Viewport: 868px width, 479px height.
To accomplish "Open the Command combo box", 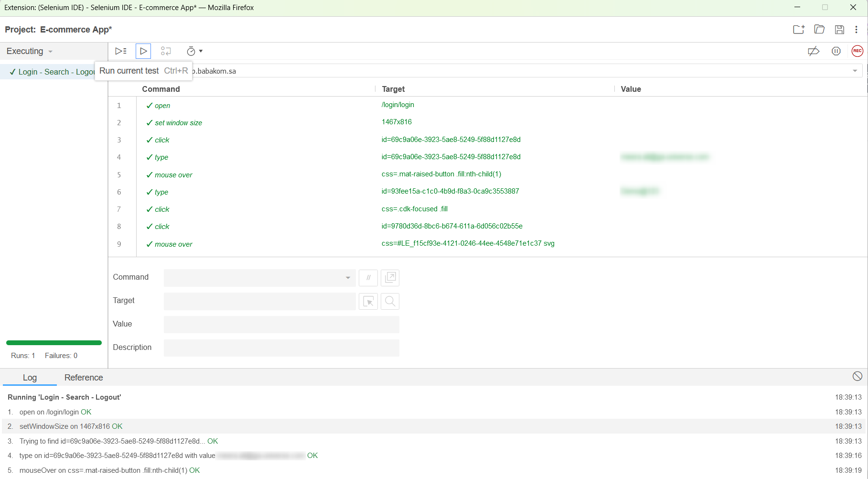I will tap(259, 278).
